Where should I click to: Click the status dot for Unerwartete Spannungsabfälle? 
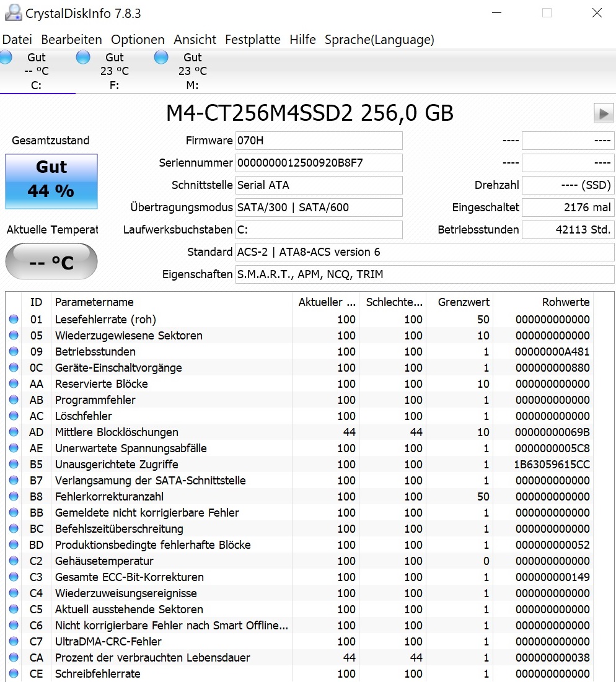click(14, 448)
